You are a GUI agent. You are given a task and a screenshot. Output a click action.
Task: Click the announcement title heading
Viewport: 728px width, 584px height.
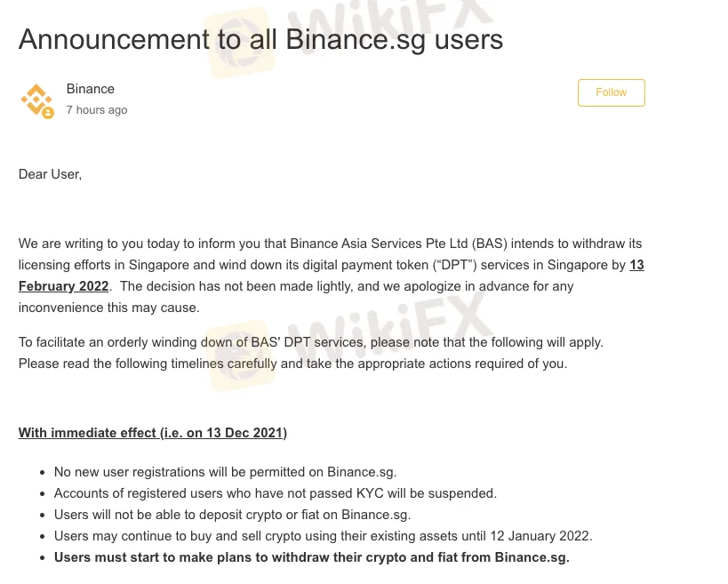pyautogui.click(x=260, y=39)
